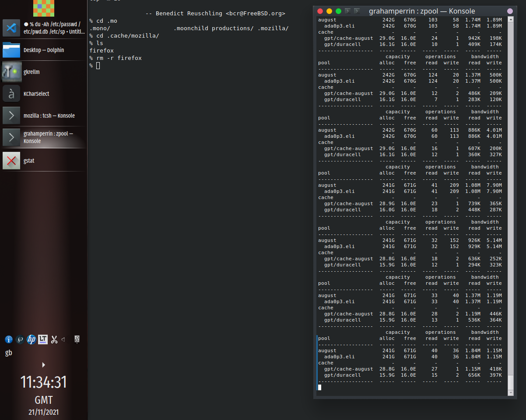526x420 pixels.
Task: Click the '% cd .mo' command line
Action: pos(103,21)
